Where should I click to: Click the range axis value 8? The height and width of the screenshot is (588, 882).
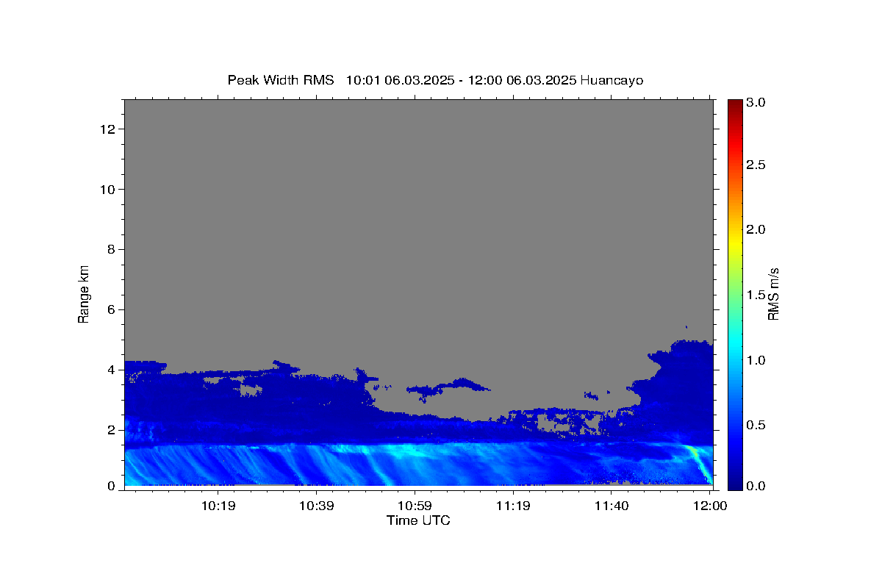112,250
